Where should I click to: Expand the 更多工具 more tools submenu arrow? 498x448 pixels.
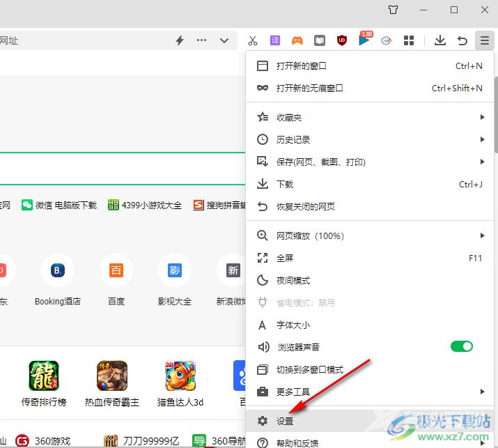482,392
